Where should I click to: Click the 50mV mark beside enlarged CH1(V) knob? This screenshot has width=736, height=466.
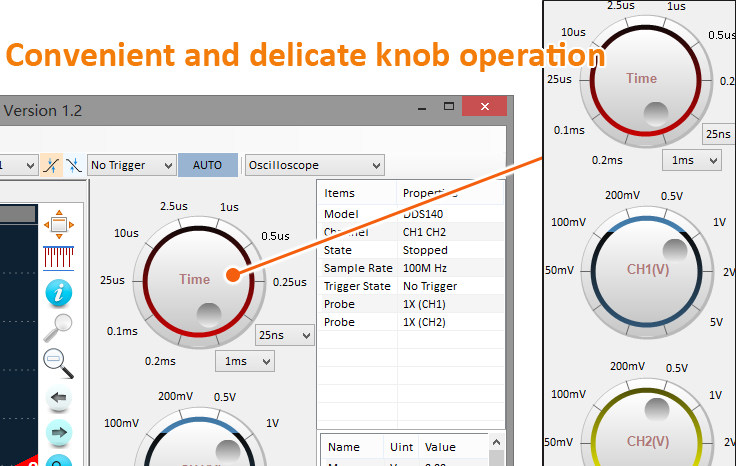click(x=560, y=270)
